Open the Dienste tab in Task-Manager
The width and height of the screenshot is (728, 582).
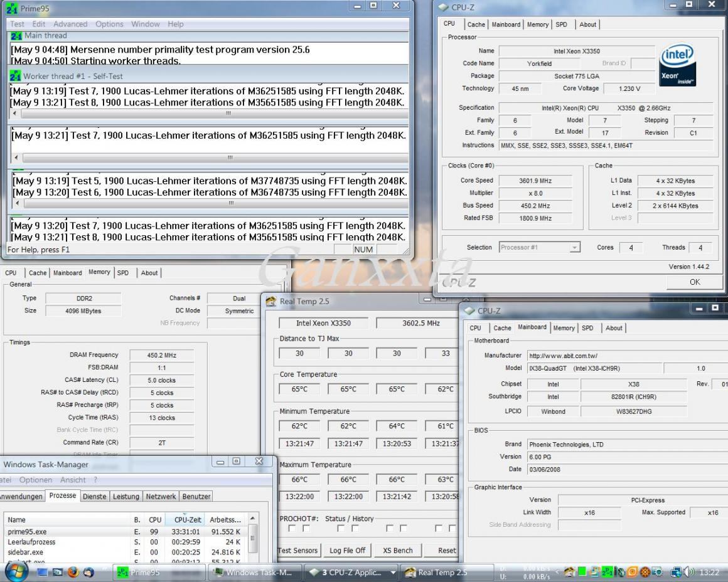pos(94,497)
